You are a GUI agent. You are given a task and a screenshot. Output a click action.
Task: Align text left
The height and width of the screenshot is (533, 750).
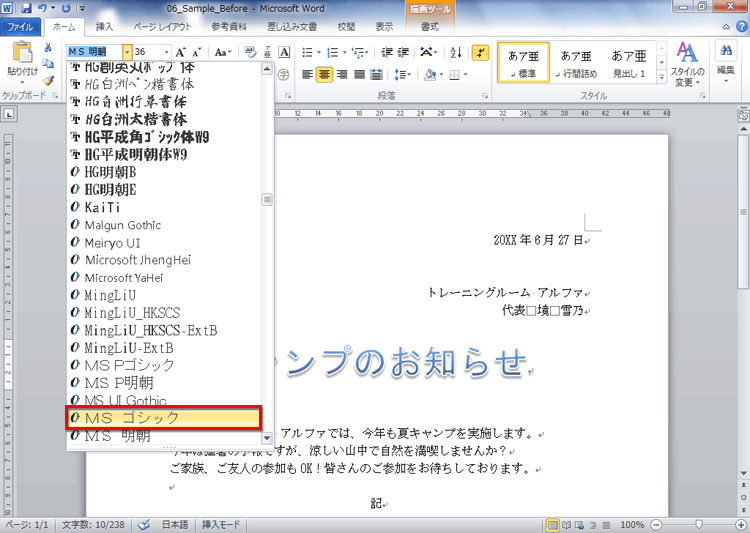(x=308, y=74)
